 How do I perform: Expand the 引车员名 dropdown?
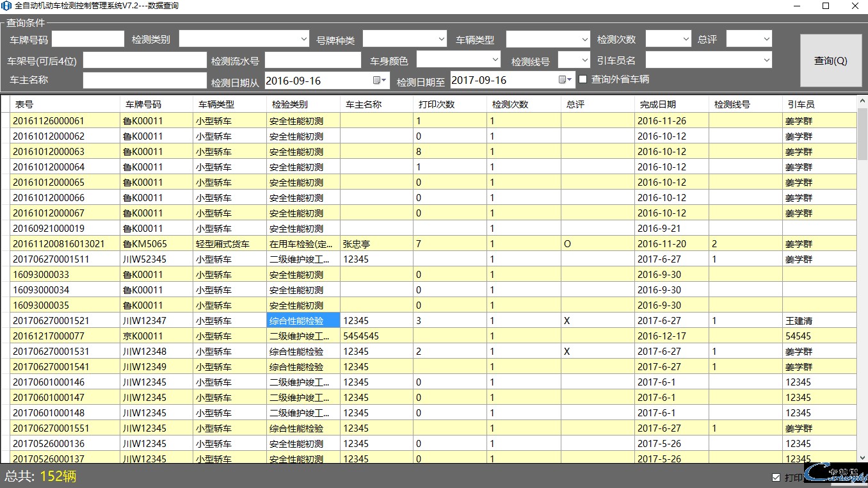[x=766, y=60]
